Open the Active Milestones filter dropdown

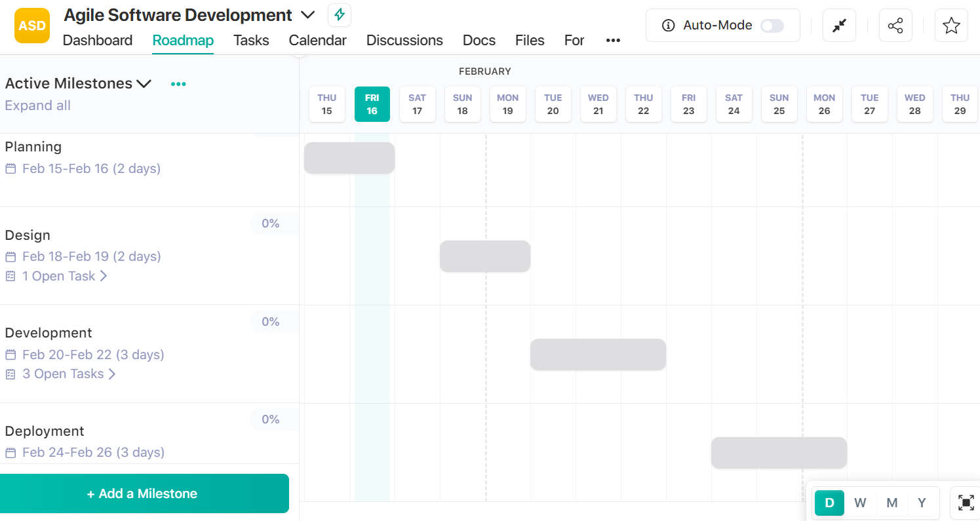point(144,83)
